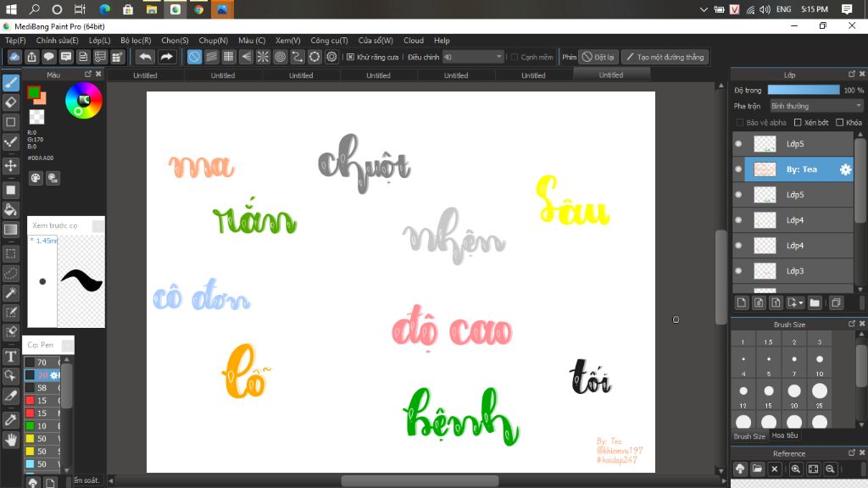The image size is (868, 488).
Task: Click the export share toolbar icon
Action: [x=31, y=57]
